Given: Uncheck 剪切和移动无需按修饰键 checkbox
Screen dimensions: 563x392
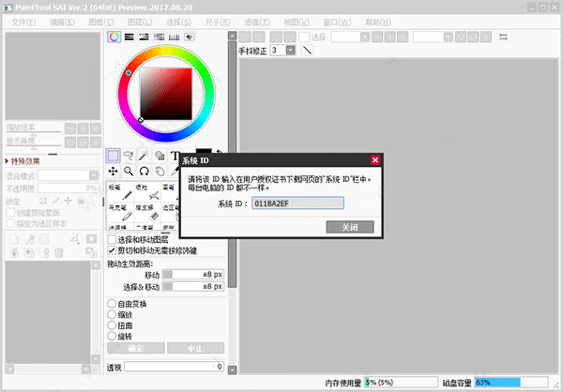Looking at the screenshot, I should point(112,250).
